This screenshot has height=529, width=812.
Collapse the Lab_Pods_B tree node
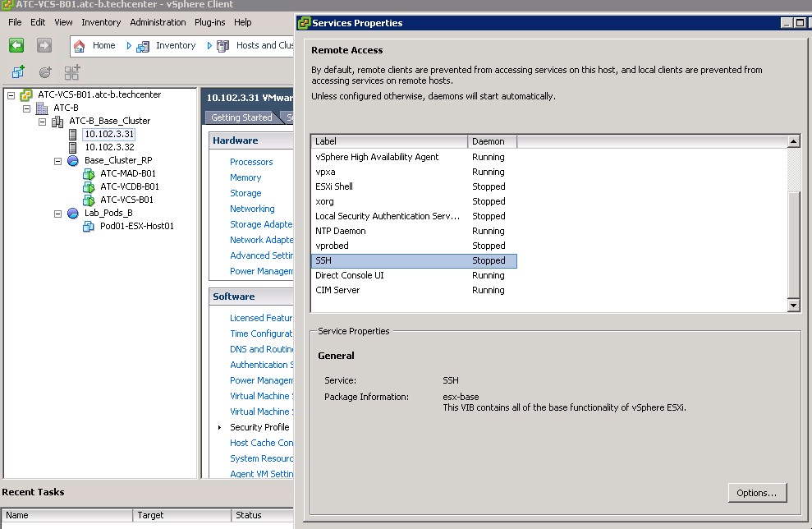click(x=58, y=213)
